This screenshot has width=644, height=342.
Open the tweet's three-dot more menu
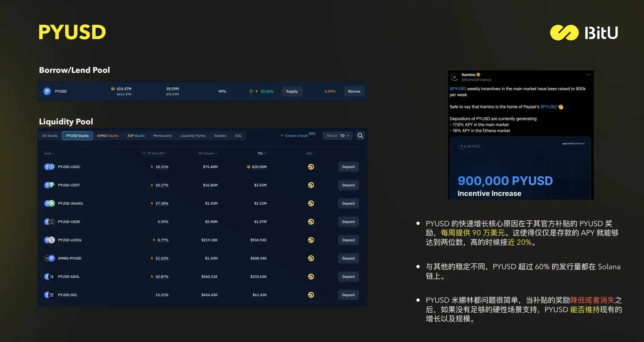[588, 75]
